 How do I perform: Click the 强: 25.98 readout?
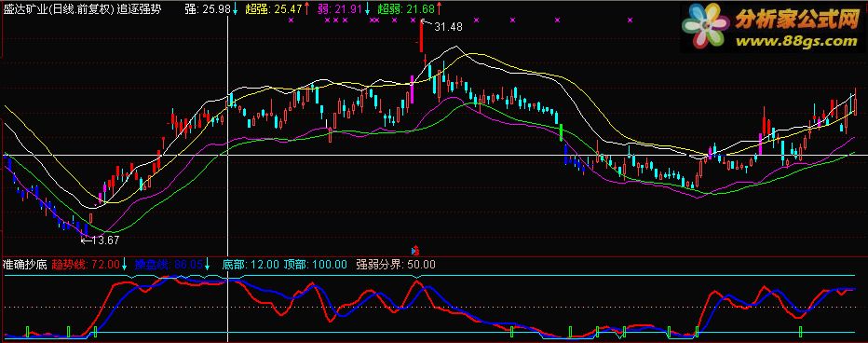coord(207,9)
